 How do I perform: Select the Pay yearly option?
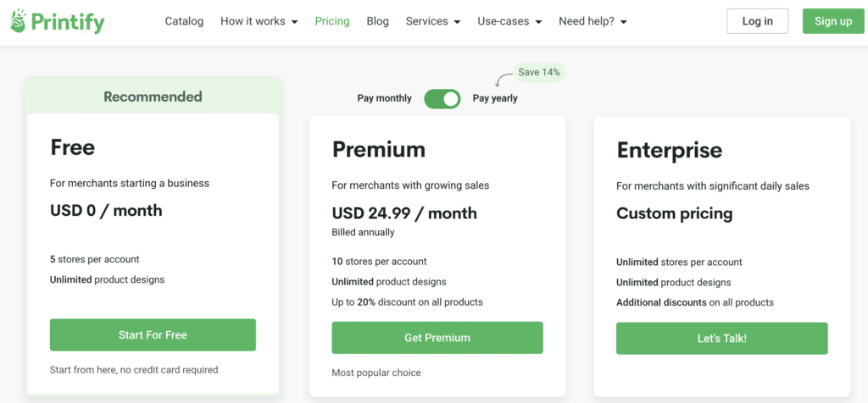pos(495,98)
